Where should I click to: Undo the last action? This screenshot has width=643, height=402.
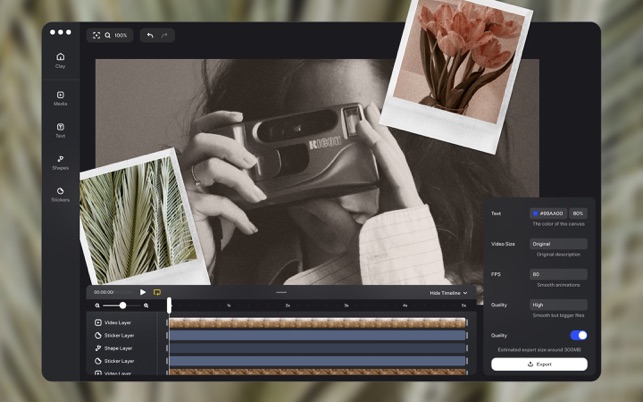click(150, 35)
